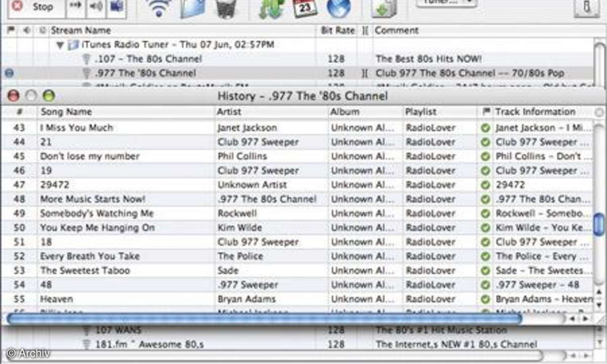607x364 pixels.
Task: Sort History by Song Name column
Action: pyautogui.click(x=125, y=112)
